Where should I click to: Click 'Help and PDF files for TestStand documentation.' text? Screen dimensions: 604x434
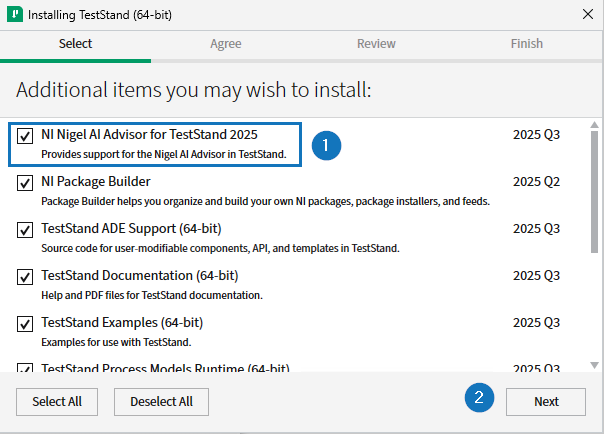152,295
